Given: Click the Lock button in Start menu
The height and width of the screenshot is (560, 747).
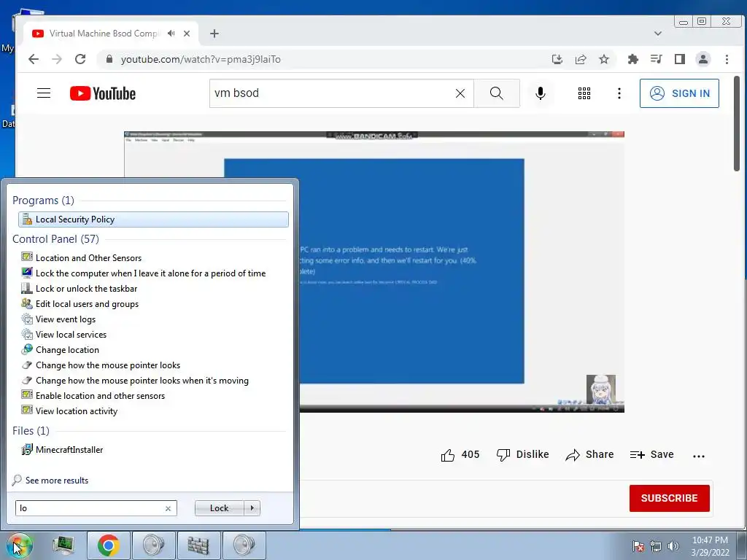Looking at the screenshot, I should tap(219, 508).
